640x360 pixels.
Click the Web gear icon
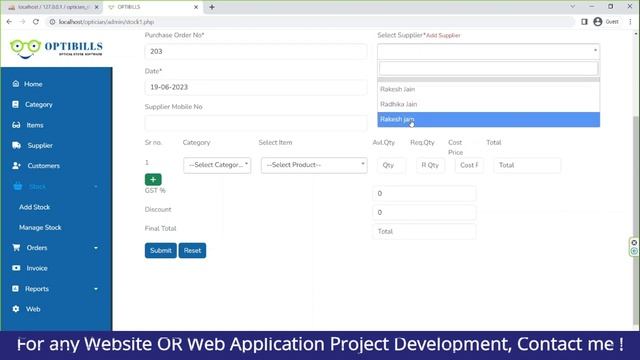pyautogui.click(x=16, y=309)
